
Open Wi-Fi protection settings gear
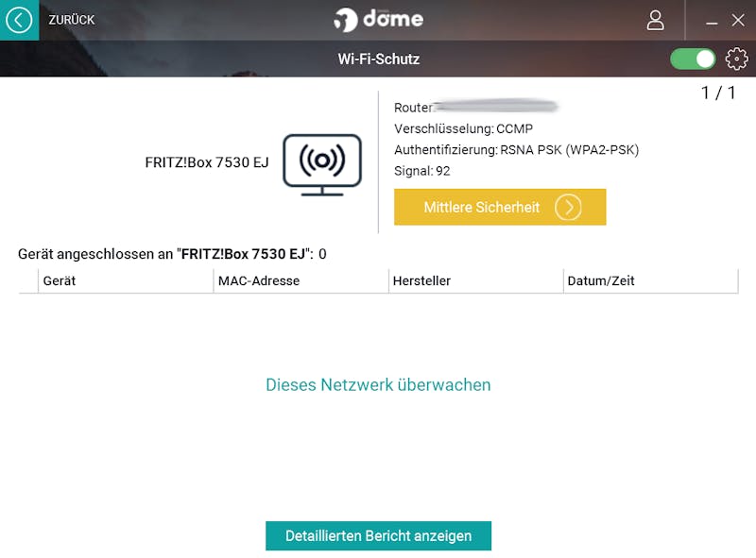737,59
